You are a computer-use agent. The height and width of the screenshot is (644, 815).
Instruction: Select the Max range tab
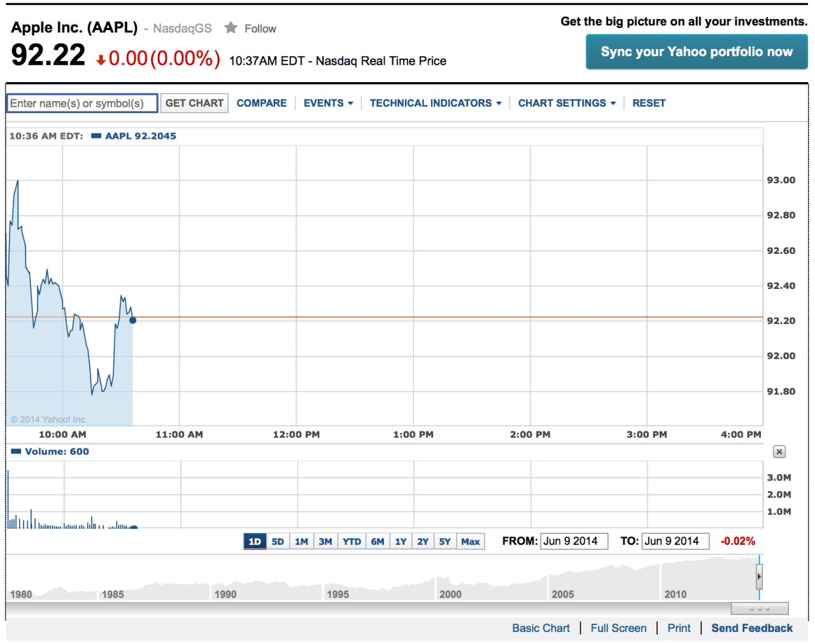(x=470, y=541)
